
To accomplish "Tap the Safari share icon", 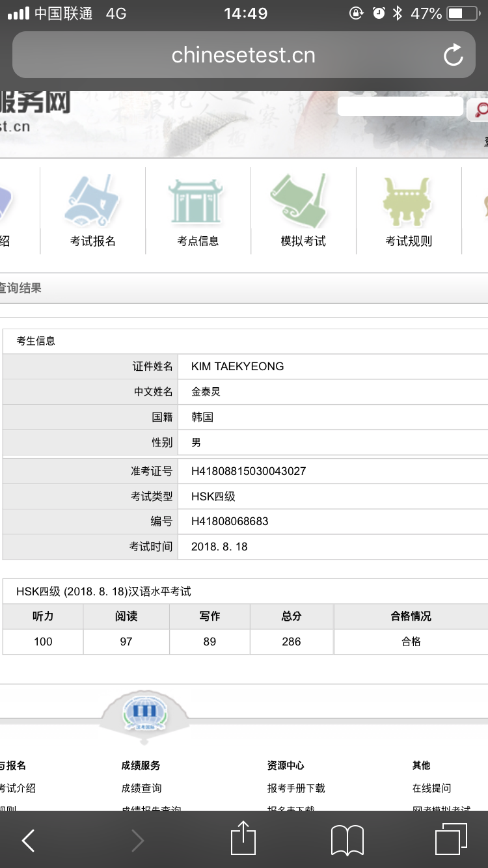I will [243, 838].
